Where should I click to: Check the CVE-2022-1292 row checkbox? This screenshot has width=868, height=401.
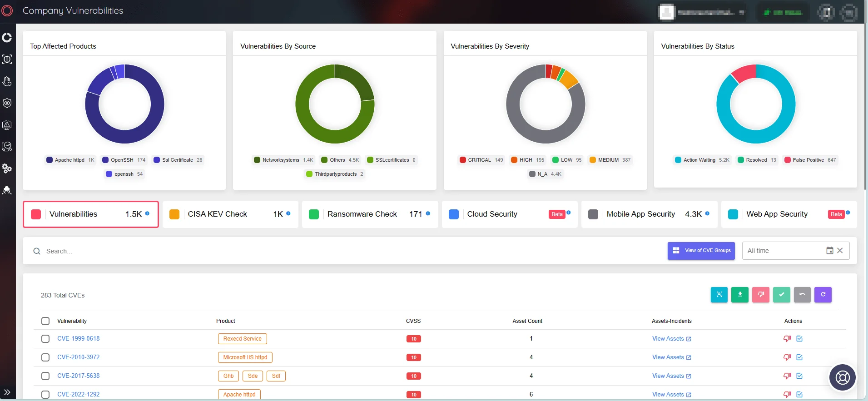45,395
